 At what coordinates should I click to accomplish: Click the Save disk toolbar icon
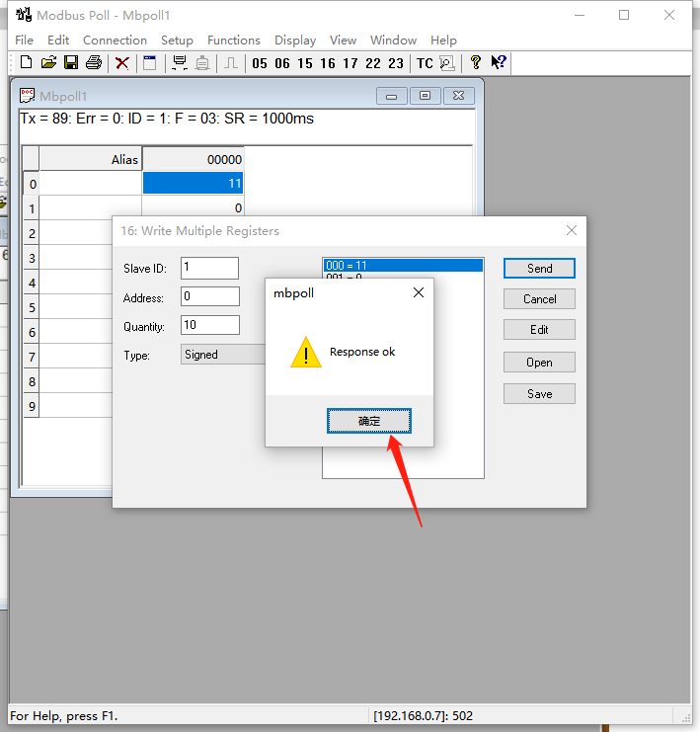pyautogui.click(x=71, y=63)
